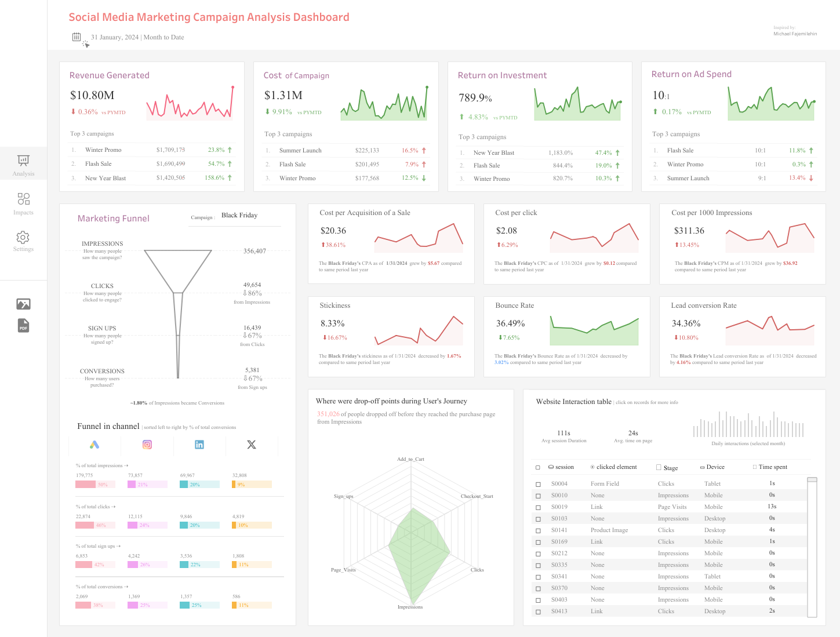Download the dashboard as a PDF
The image size is (840, 637).
[x=23, y=326]
